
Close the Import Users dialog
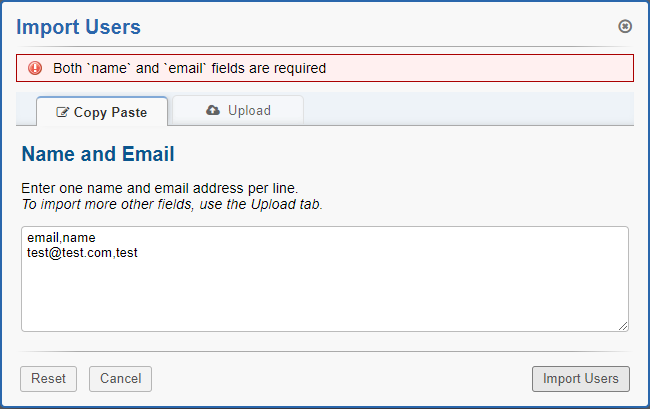point(625,26)
